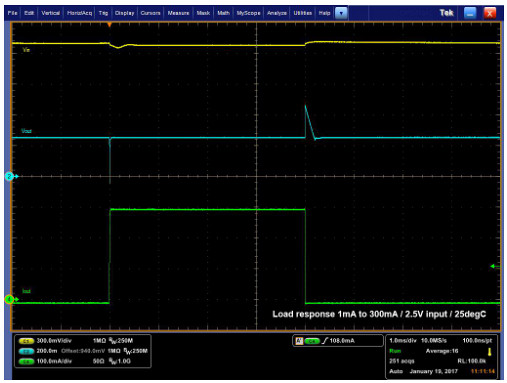This screenshot has width=507, height=383.
Task: Click the orange trigger position marker
Action: click(x=109, y=25)
